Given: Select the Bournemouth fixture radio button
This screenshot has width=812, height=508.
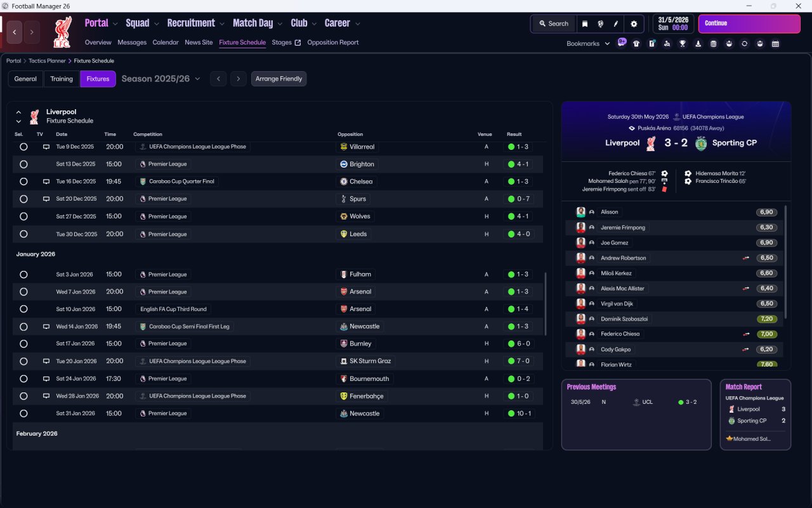Looking at the screenshot, I should coord(23,378).
